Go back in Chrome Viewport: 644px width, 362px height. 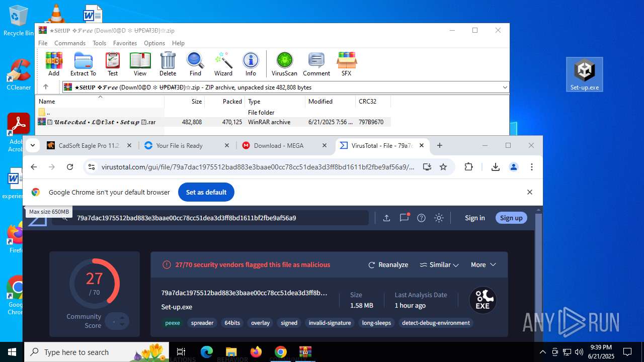[x=34, y=167]
